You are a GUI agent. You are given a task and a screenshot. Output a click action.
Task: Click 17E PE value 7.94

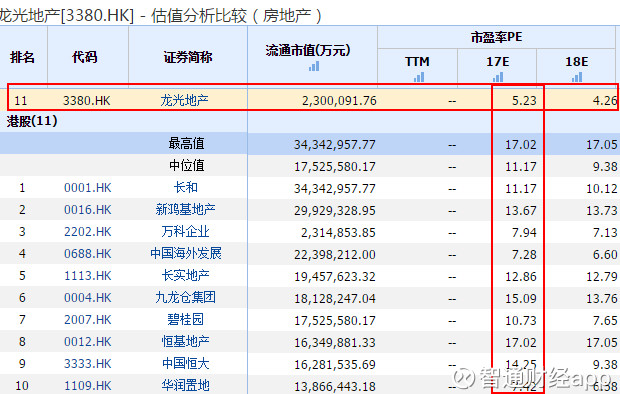[x=524, y=233]
